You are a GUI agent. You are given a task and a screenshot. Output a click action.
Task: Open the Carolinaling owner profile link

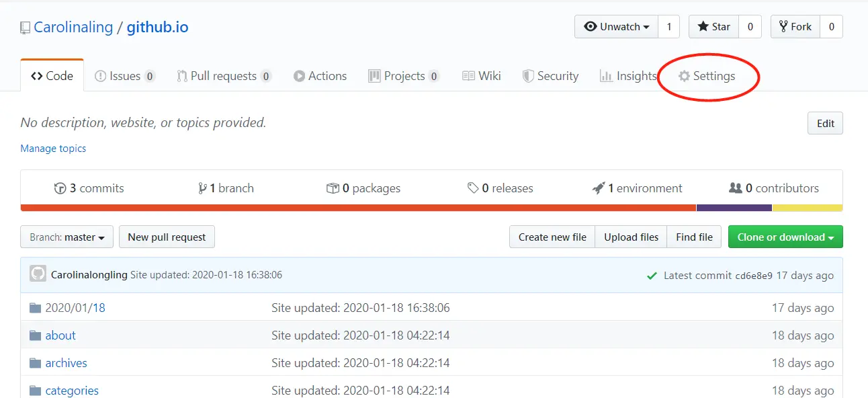tap(73, 27)
